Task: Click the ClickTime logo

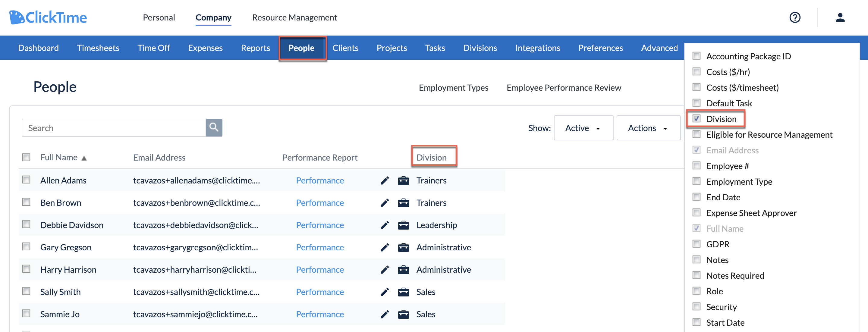Action: pyautogui.click(x=48, y=17)
